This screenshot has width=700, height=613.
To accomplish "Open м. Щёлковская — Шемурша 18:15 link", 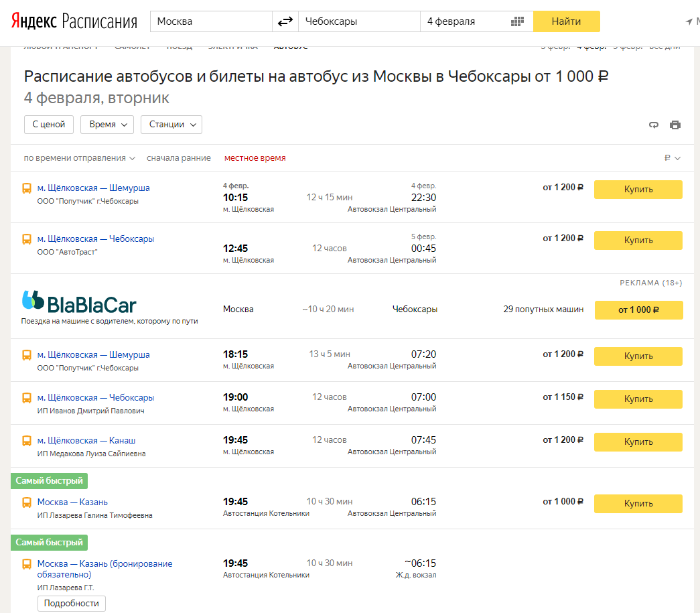I will [93, 355].
